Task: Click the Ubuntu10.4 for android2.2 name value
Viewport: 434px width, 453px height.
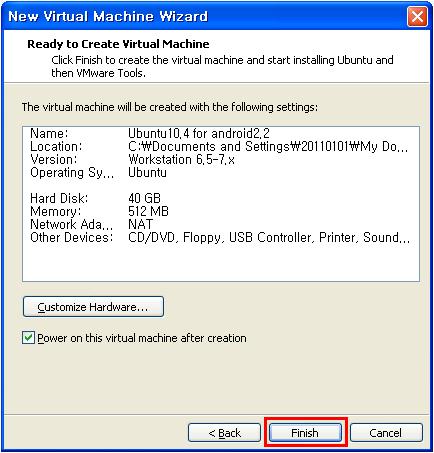Action: tap(199, 133)
